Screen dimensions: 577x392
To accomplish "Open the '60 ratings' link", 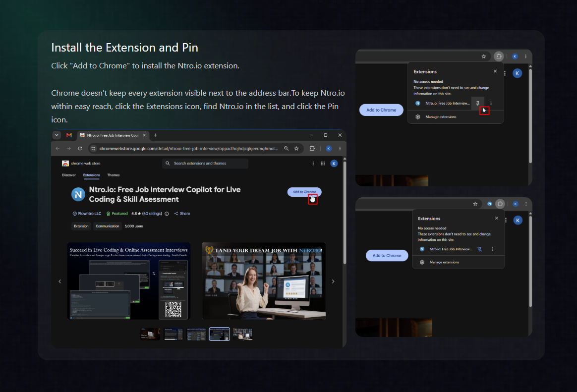I will [152, 213].
